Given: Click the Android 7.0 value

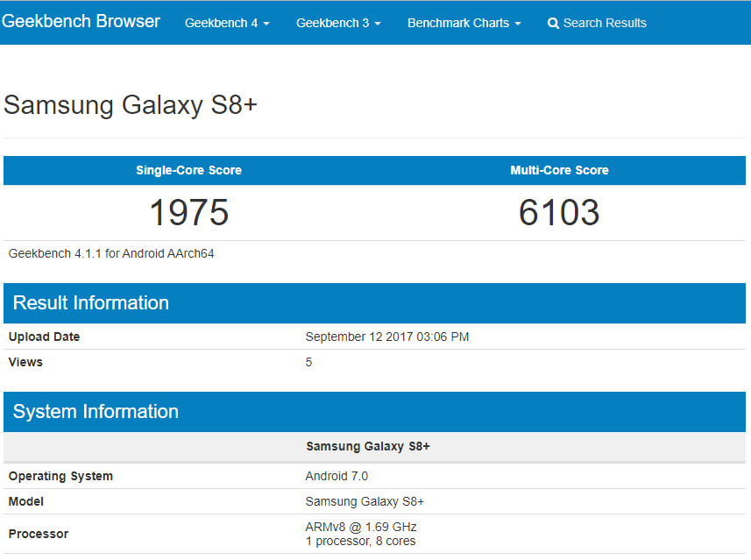Looking at the screenshot, I should (337, 476).
